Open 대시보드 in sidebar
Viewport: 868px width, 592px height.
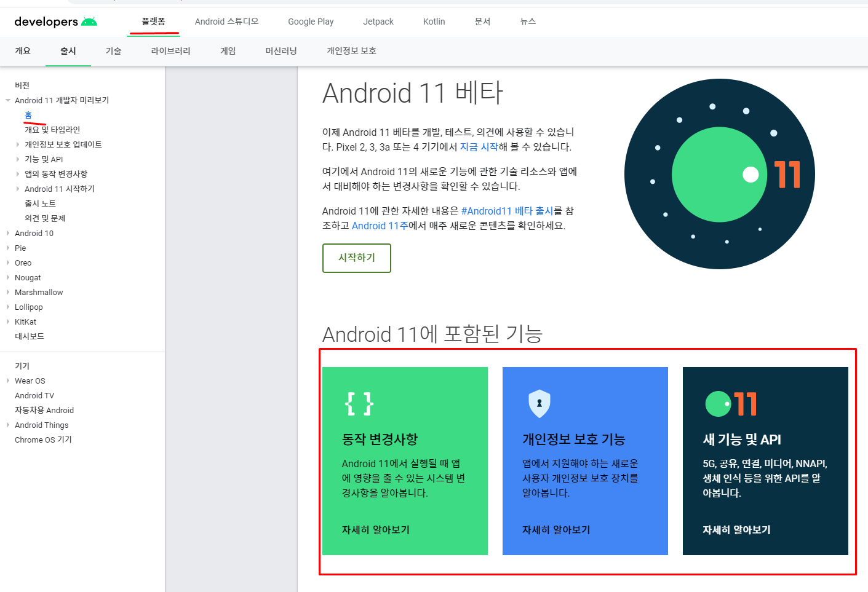(30, 336)
